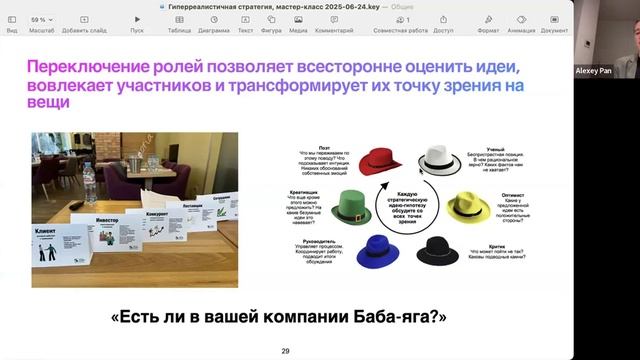Click the white hat in the diagram
Screen dimensions: 640x360
439,160
